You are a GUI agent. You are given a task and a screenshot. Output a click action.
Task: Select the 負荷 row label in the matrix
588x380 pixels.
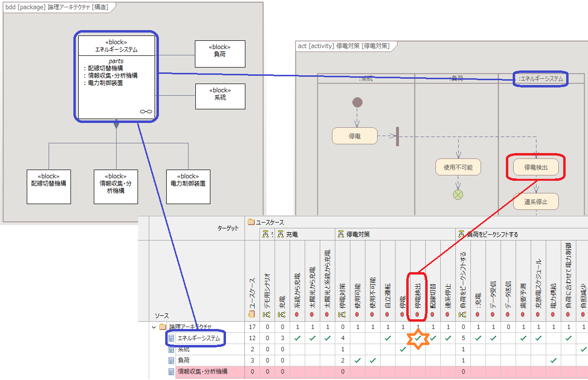tap(184, 361)
